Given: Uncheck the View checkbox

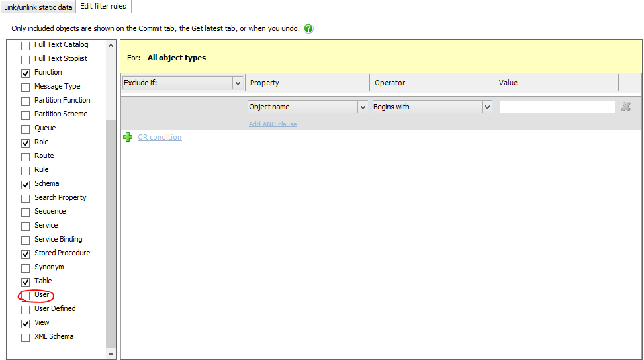Looking at the screenshot, I should pos(26,323).
